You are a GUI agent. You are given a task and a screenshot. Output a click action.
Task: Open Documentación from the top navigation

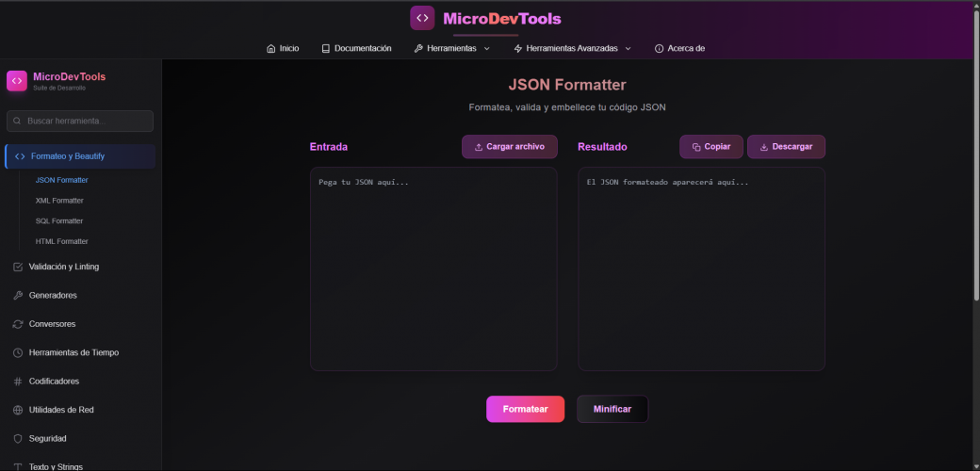coord(356,49)
